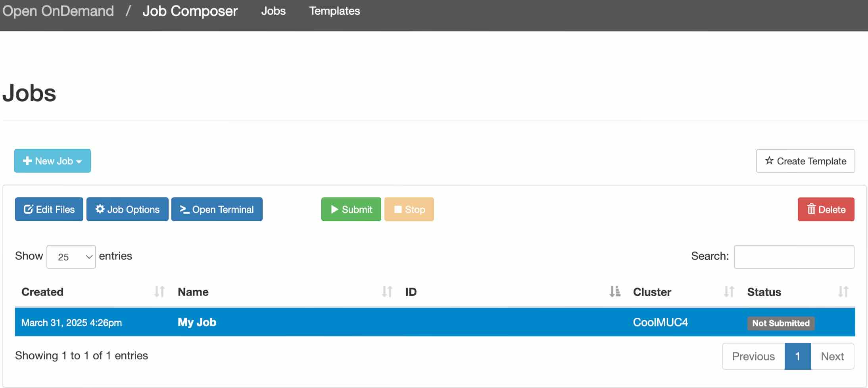
Task: Click the Create Template star icon
Action: [769, 161]
